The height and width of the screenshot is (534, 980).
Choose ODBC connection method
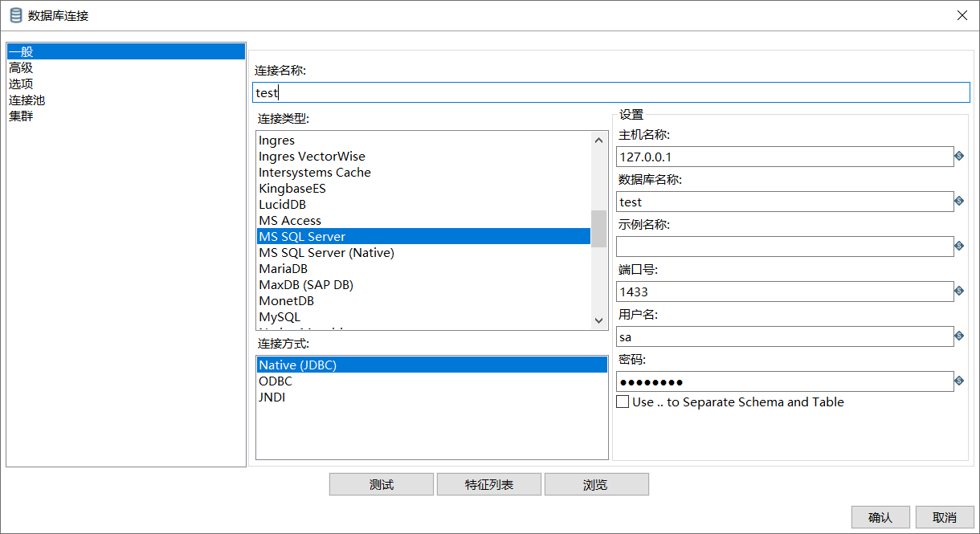[x=276, y=381]
